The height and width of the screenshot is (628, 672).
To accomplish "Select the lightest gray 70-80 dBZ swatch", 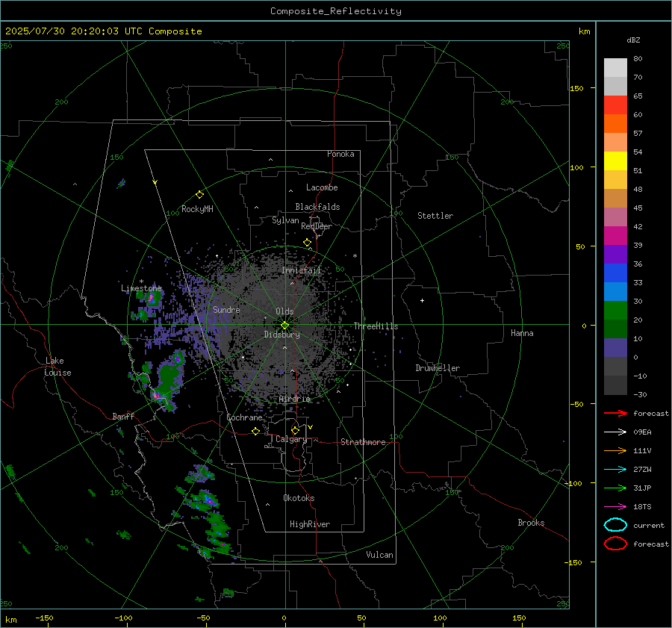I will (x=615, y=68).
